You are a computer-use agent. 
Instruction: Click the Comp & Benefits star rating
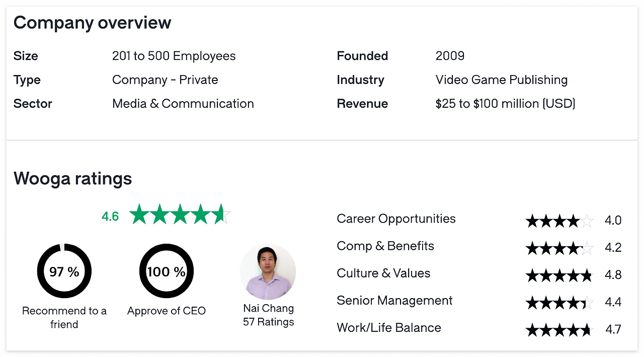(559, 248)
